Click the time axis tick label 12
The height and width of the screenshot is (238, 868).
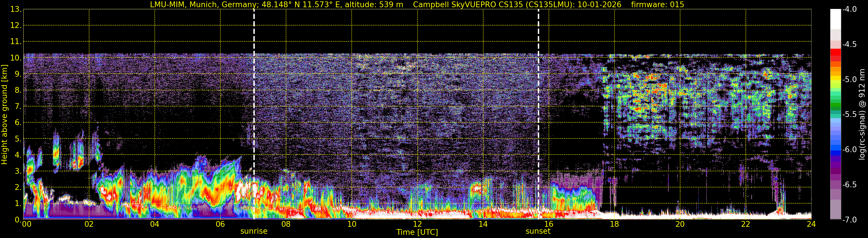coord(417,224)
